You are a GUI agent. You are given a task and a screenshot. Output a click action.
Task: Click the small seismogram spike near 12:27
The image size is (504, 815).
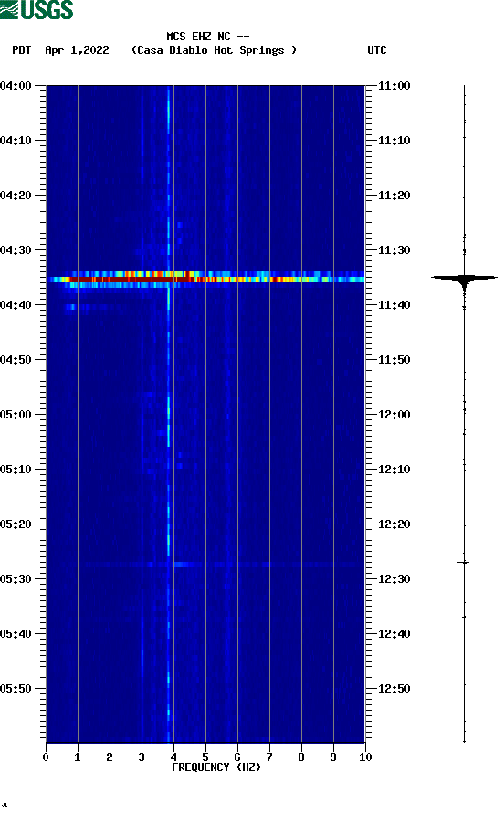pyautogui.click(x=463, y=563)
